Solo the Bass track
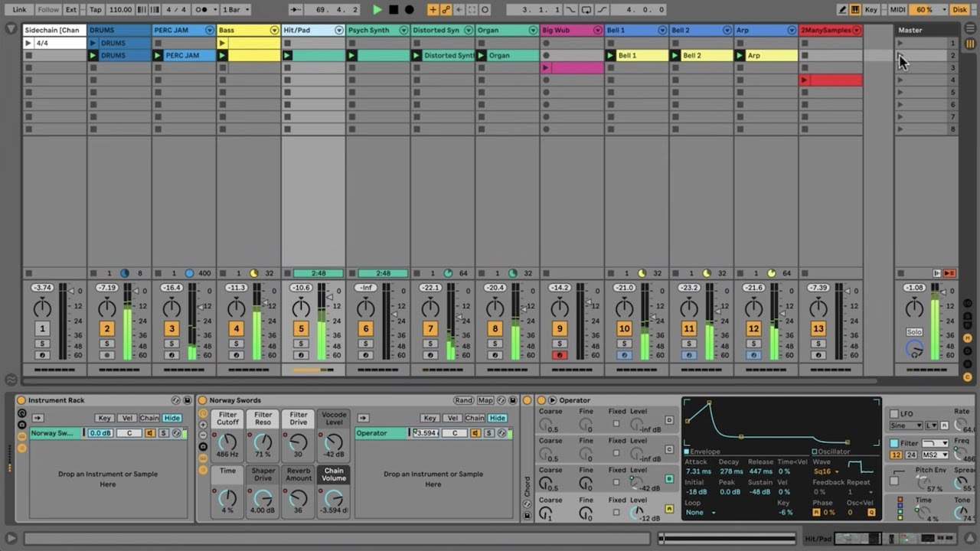 click(237, 344)
